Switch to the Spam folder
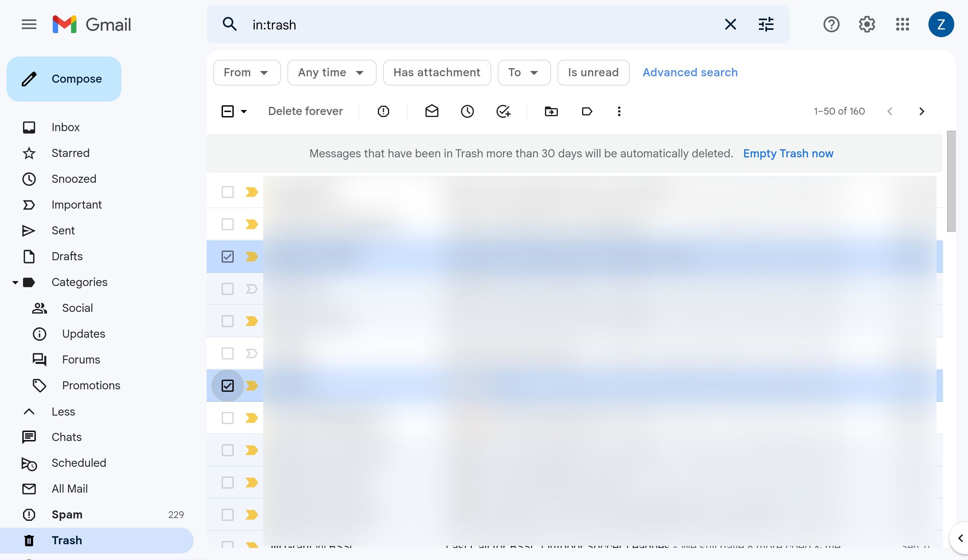 pos(67,514)
